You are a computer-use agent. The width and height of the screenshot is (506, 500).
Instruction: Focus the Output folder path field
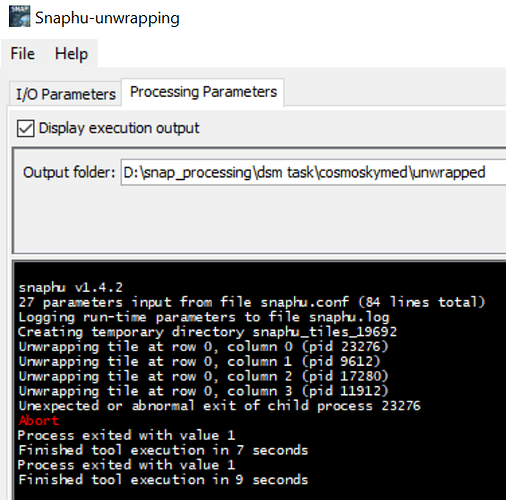point(313,173)
